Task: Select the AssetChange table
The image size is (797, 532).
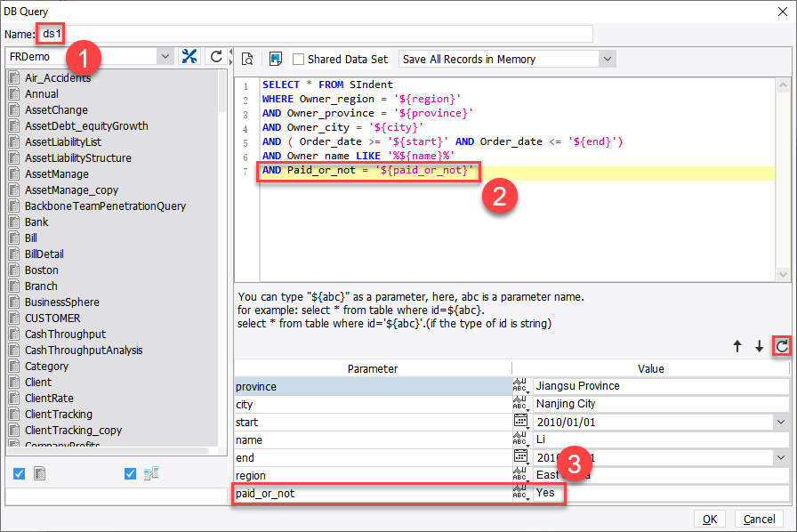Action: (x=56, y=109)
